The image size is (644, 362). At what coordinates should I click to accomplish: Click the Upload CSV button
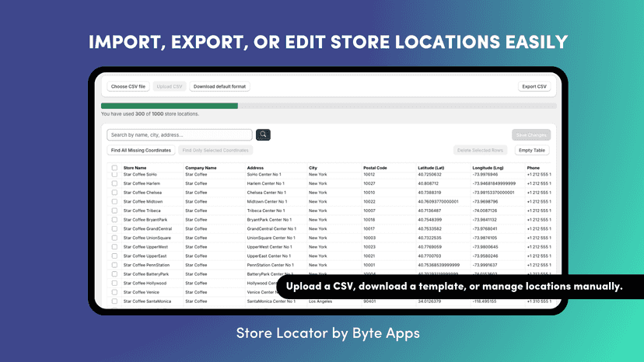pos(170,86)
